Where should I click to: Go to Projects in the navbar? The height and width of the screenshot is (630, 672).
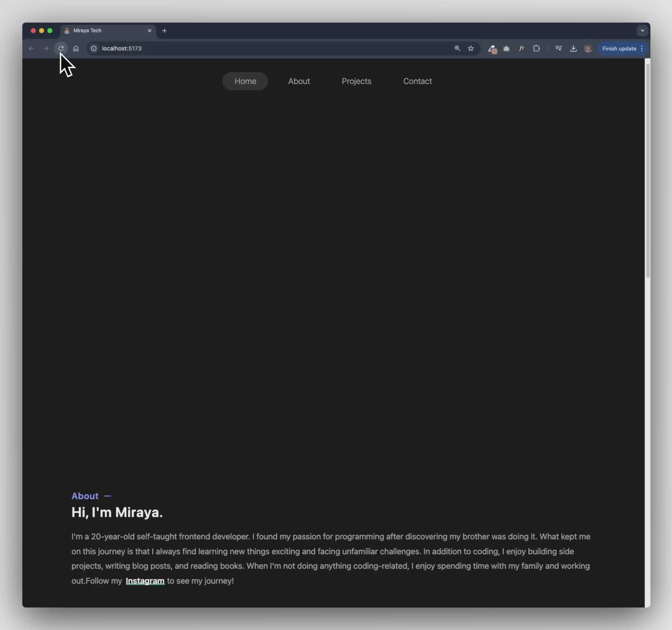pos(356,81)
